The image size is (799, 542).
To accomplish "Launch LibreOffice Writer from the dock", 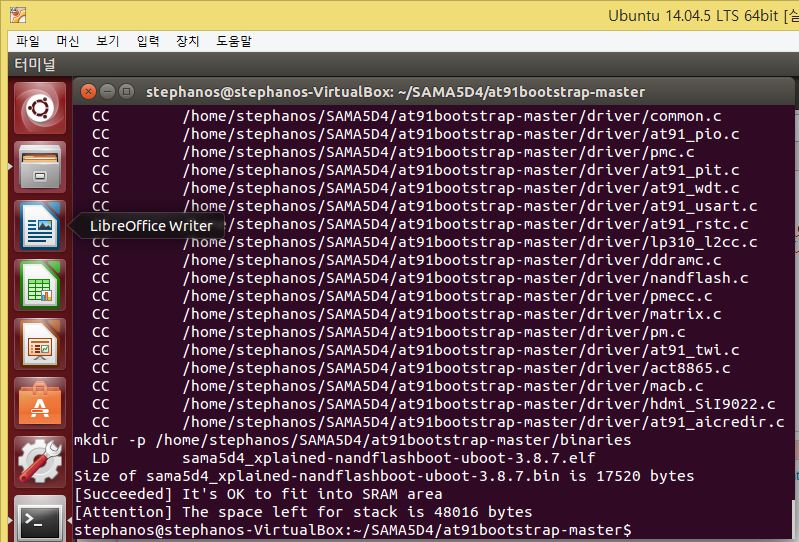I will [40, 225].
